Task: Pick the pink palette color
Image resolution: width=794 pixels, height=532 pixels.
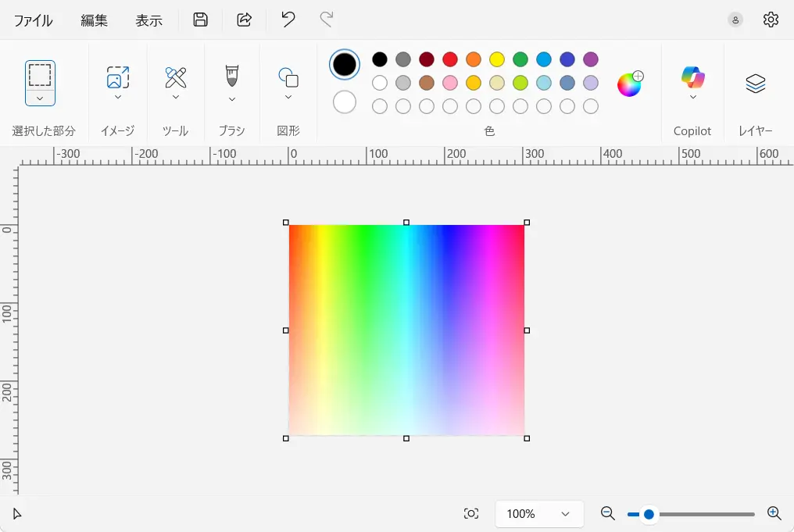Action: [449, 83]
